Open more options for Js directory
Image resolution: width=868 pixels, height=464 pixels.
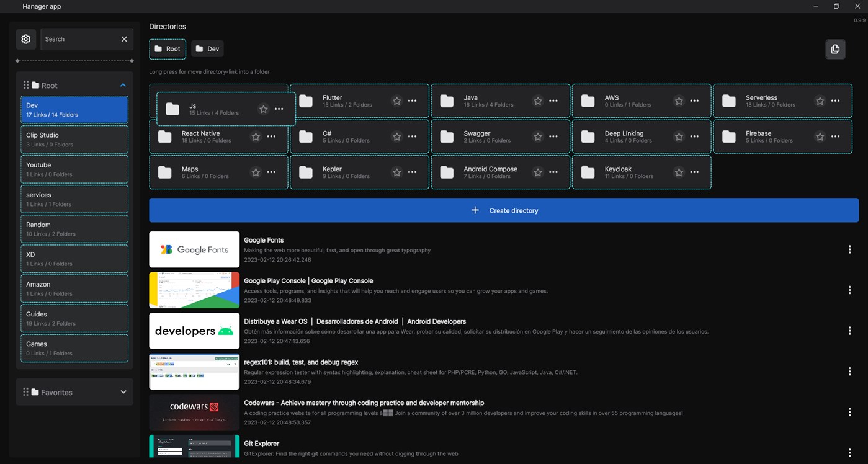[279, 109]
